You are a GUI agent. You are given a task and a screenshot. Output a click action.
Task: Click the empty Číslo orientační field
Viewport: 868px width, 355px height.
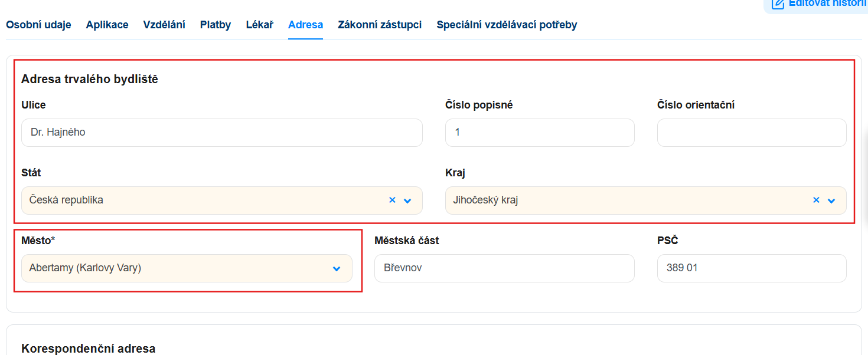(x=752, y=133)
